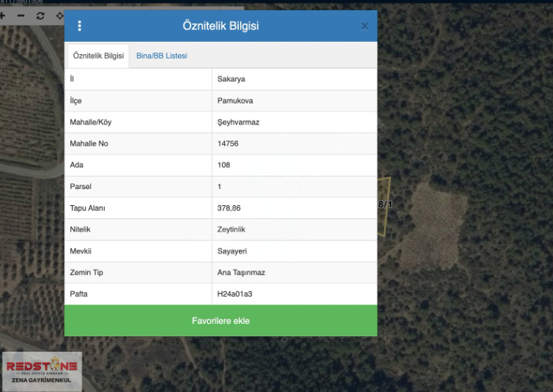
Task: Click the parcel label 8/1 on map
Action: [385, 204]
